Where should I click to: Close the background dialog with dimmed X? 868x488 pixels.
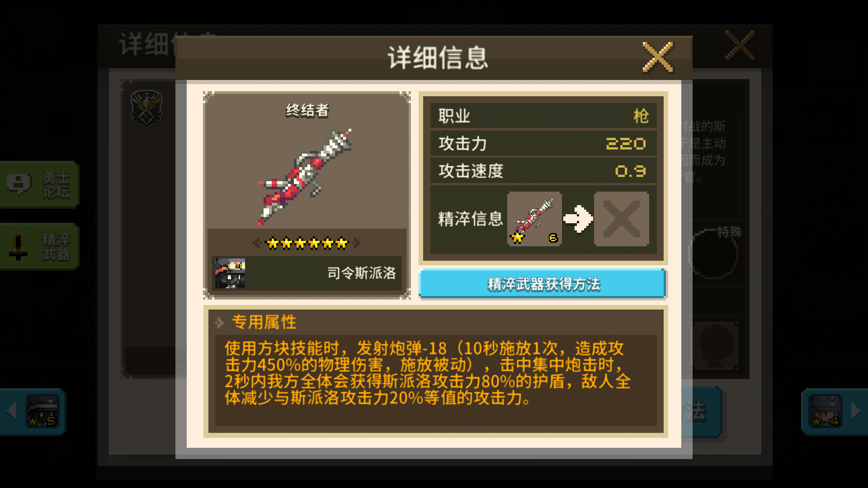point(740,45)
